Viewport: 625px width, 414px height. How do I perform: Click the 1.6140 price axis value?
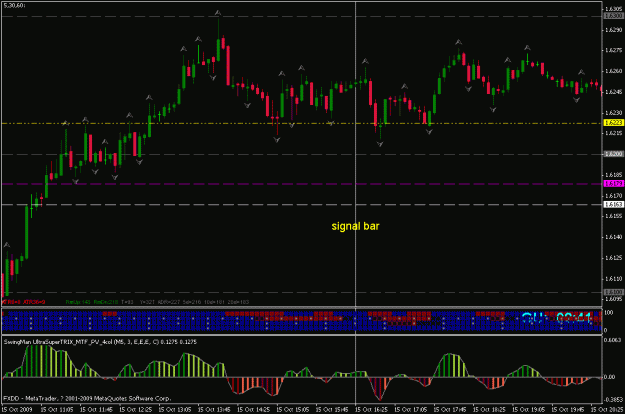[614, 237]
